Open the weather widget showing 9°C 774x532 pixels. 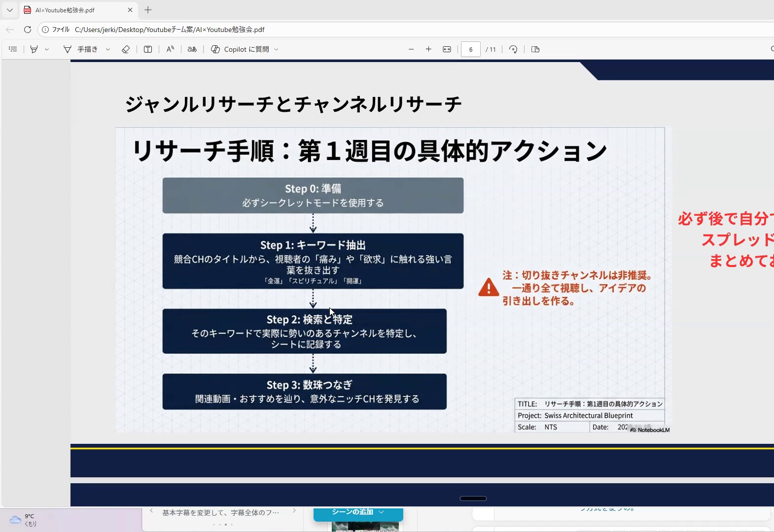click(x=24, y=520)
